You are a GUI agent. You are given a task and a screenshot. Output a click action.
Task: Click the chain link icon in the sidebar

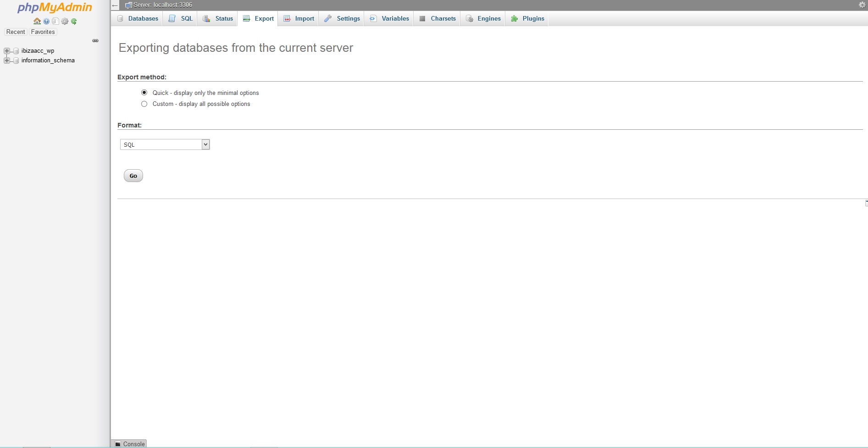pos(95,41)
